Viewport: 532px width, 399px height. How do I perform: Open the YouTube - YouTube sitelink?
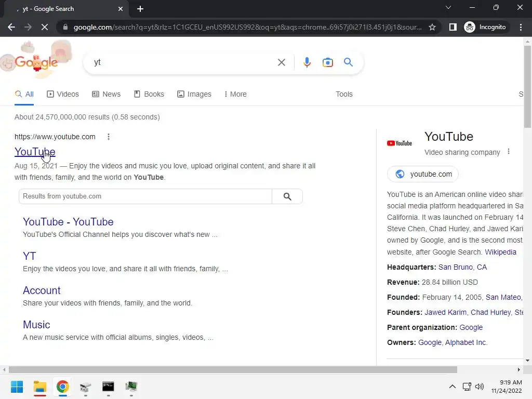click(68, 222)
